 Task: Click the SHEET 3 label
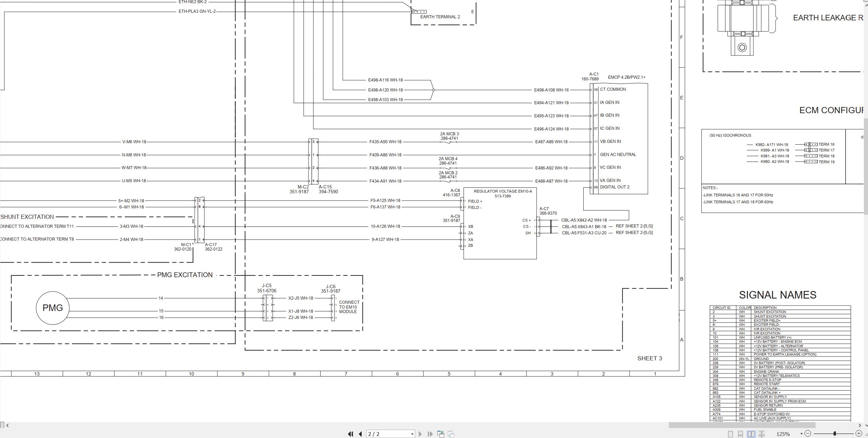pos(650,358)
